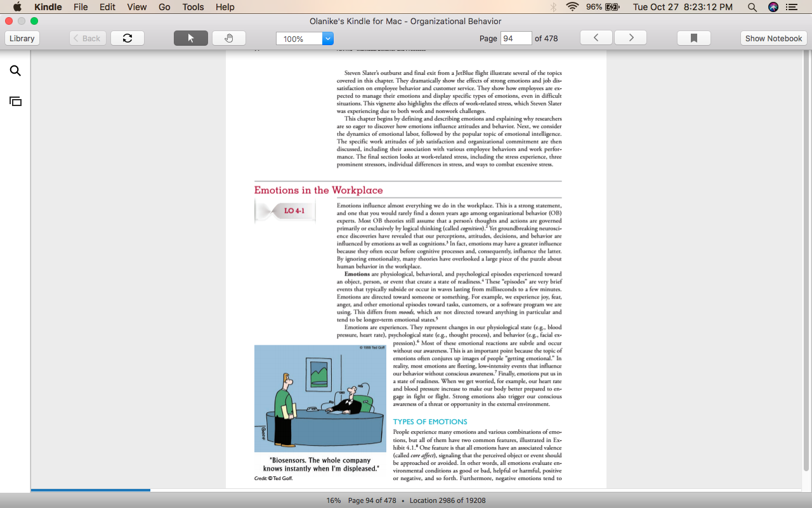Open the Go menu

pyautogui.click(x=164, y=7)
